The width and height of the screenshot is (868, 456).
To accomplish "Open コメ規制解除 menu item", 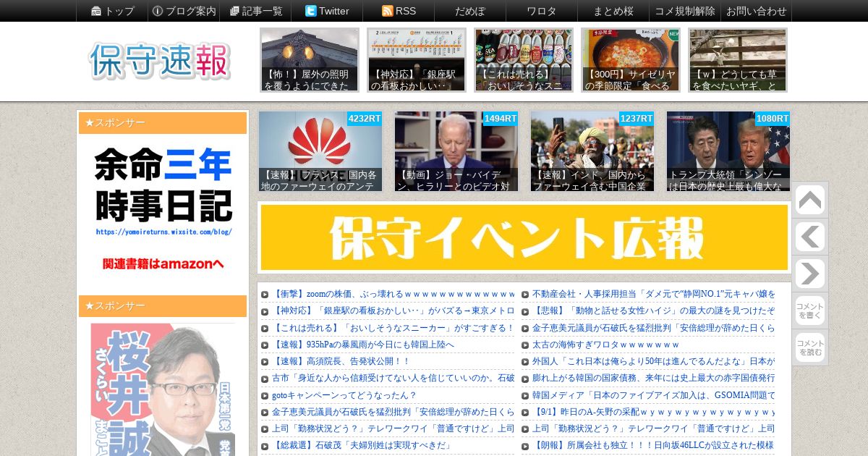I will [685, 11].
